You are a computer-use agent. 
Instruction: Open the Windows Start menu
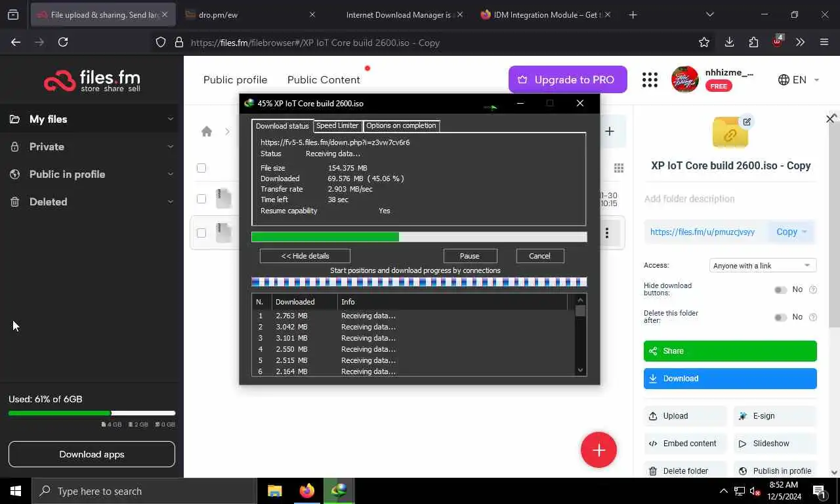click(x=16, y=491)
